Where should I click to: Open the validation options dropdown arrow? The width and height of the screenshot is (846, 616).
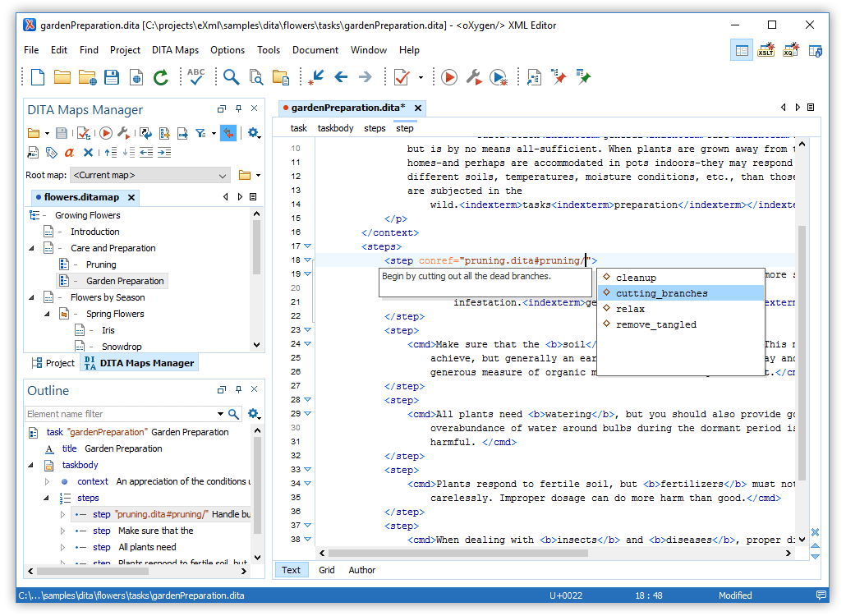tap(421, 78)
